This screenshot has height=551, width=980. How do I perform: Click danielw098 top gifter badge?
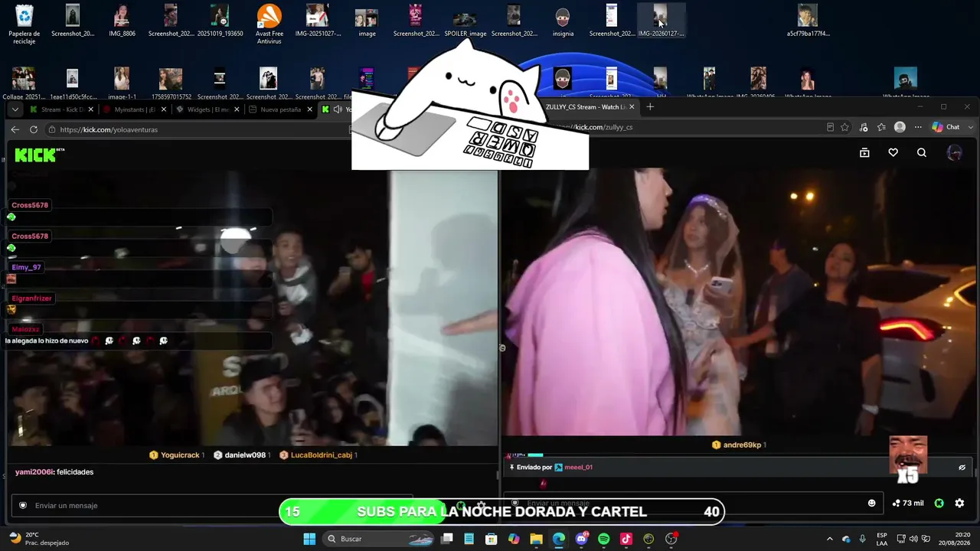click(x=240, y=455)
